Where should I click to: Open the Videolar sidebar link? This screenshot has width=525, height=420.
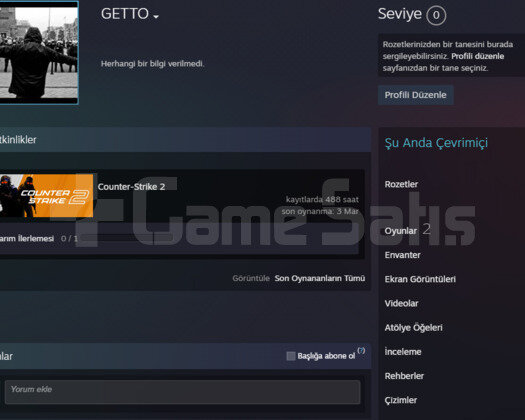point(401,303)
